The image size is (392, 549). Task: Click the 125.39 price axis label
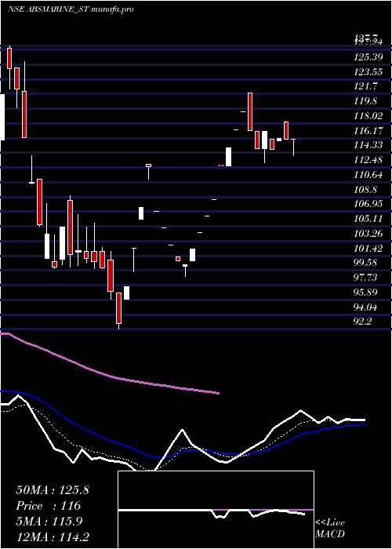click(x=368, y=57)
